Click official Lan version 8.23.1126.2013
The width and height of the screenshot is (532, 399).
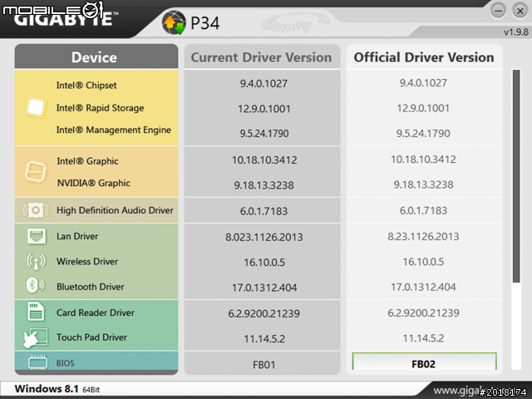pyautogui.click(x=423, y=236)
